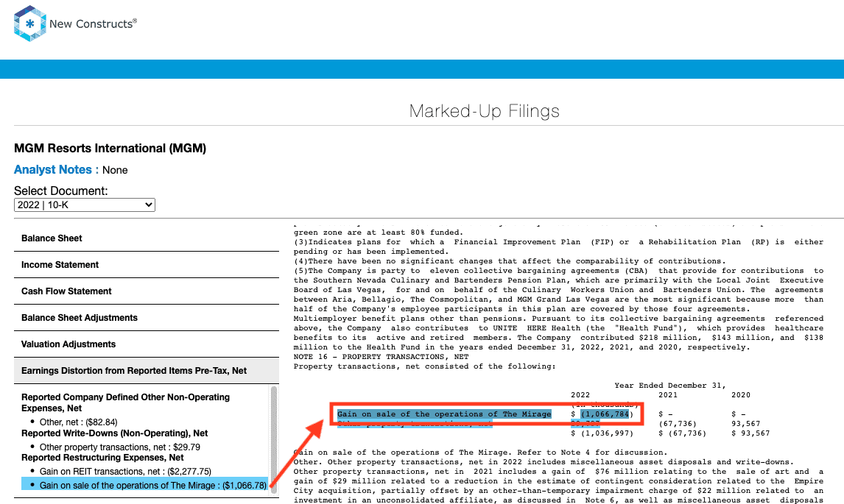Screen dimensions: 844x504
Task: Select 'Gain on REIT transactions, net' item
Action: point(125,471)
